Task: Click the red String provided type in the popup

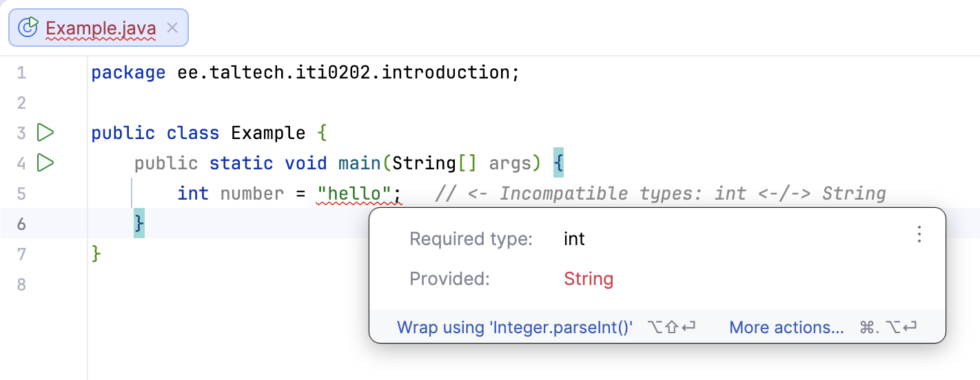Action: [x=589, y=279]
